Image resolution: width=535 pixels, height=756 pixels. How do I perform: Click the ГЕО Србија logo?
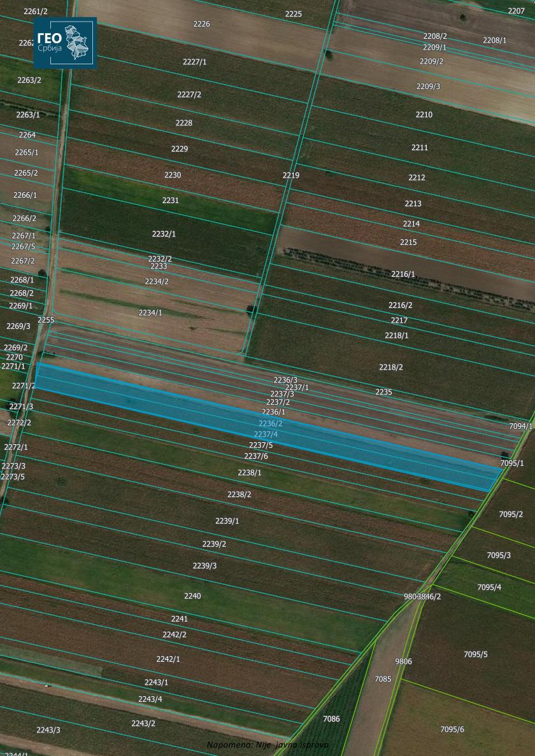(65, 43)
